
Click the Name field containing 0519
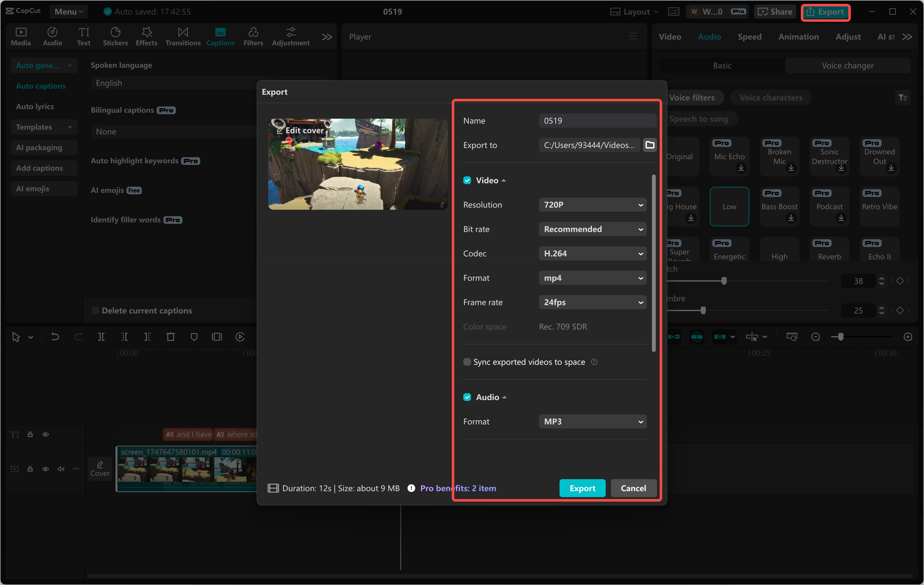(x=597, y=121)
